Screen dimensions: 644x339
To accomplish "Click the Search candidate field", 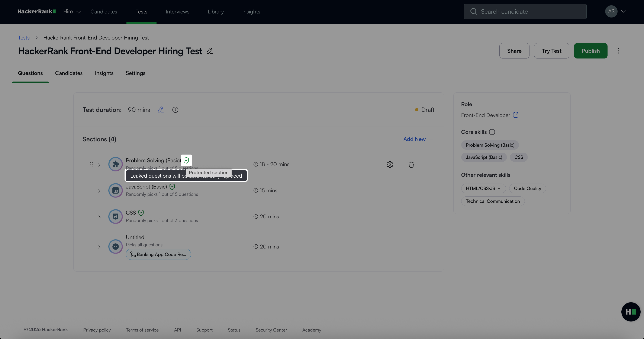I will point(525,12).
